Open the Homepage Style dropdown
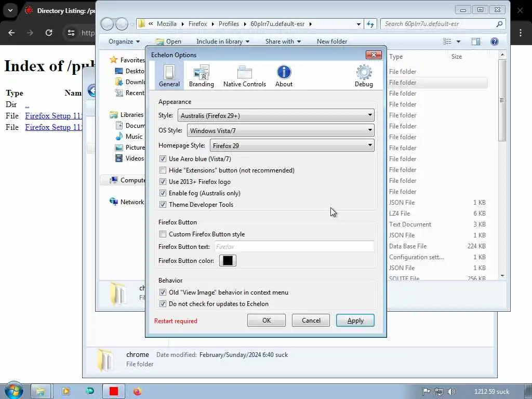 tap(292, 145)
